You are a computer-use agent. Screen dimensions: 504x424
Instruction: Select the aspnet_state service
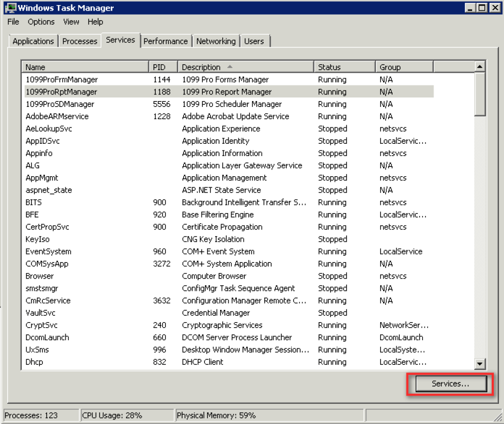[229, 190]
